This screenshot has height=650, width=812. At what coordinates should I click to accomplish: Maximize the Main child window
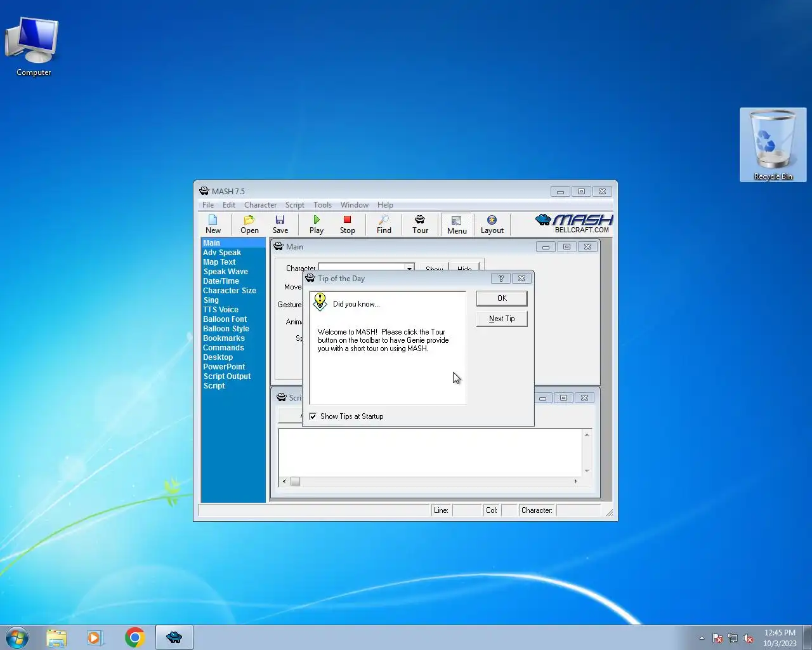pos(566,247)
